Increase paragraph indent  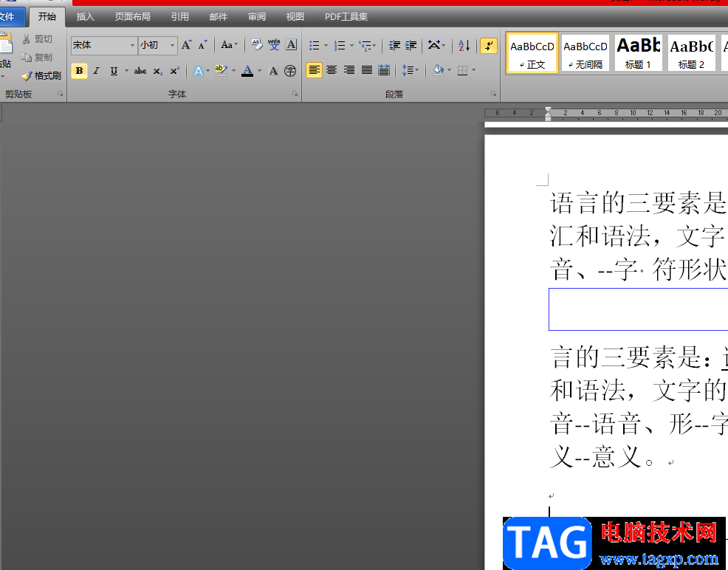(x=411, y=46)
